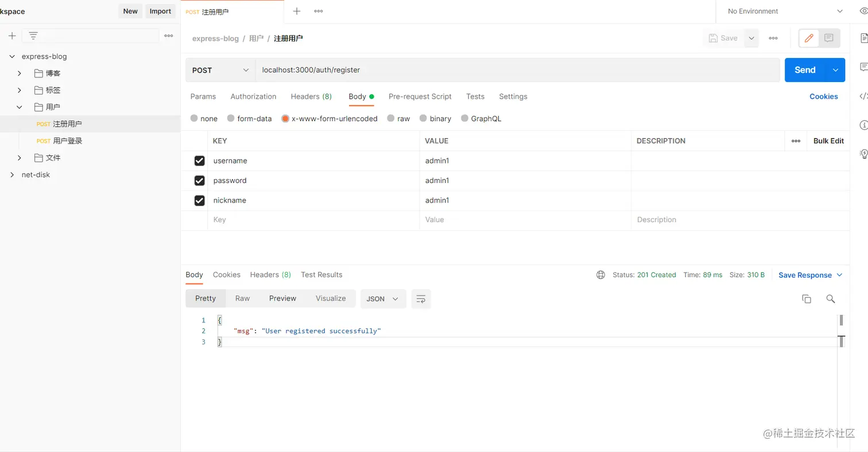Copy response body to clipboard
Viewport: 868px width, 452px height.
807,299
